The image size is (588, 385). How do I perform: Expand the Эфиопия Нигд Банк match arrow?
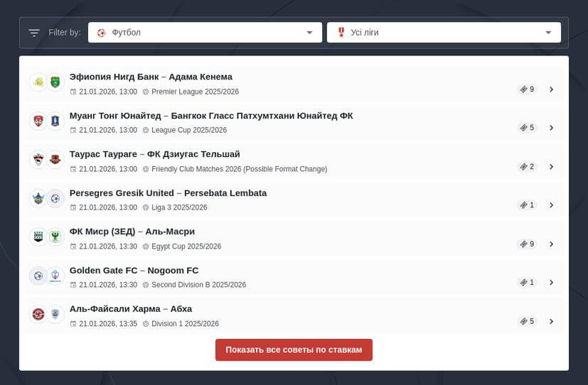coord(551,90)
